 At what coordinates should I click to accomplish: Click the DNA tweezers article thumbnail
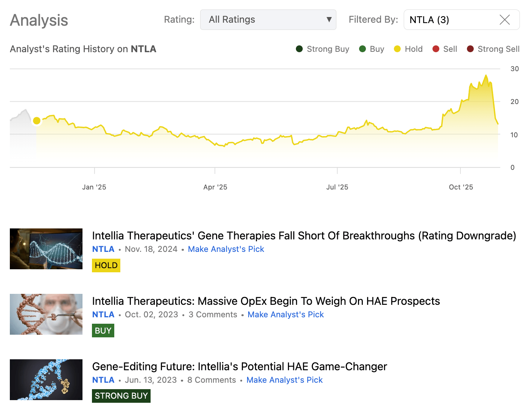point(46,314)
